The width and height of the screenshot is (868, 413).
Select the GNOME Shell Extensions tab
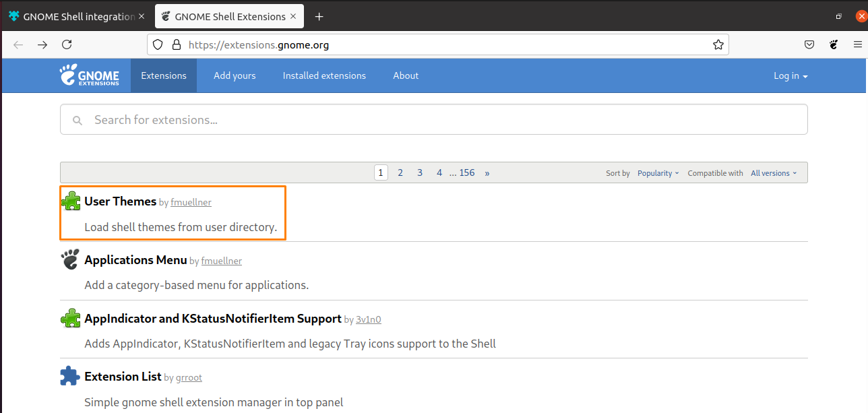tap(230, 17)
